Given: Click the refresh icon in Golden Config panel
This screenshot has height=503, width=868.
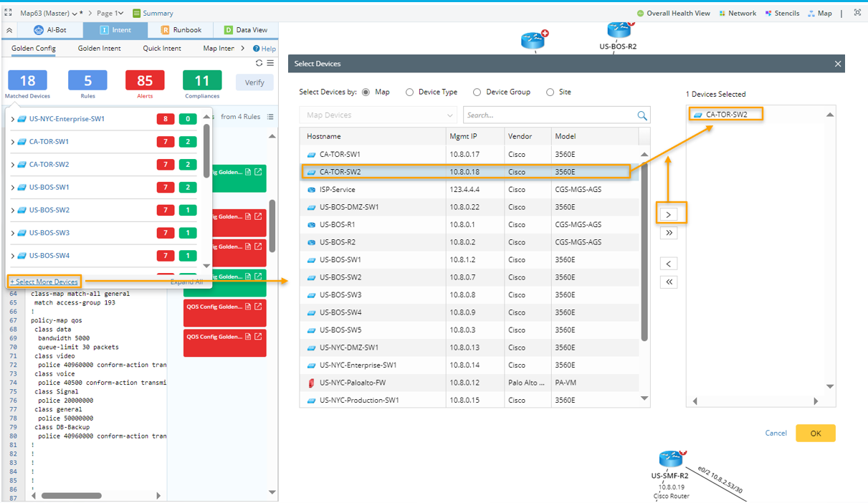Looking at the screenshot, I should (259, 63).
